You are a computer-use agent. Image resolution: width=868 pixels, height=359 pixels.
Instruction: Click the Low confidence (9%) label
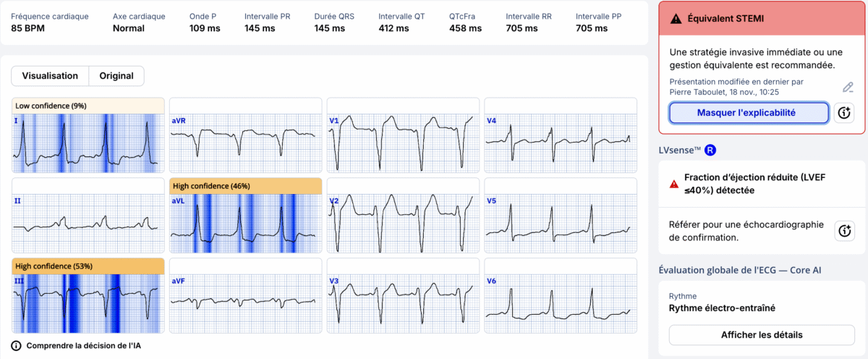51,106
